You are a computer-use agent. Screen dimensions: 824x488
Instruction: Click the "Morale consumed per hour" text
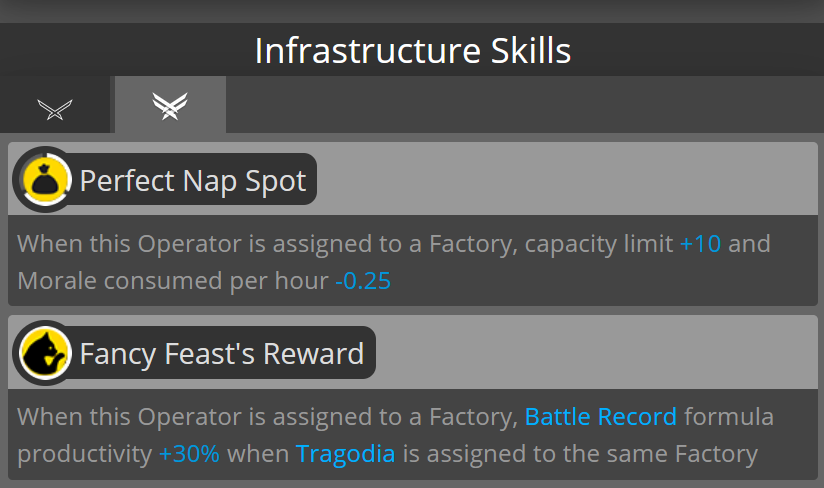click(172, 281)
